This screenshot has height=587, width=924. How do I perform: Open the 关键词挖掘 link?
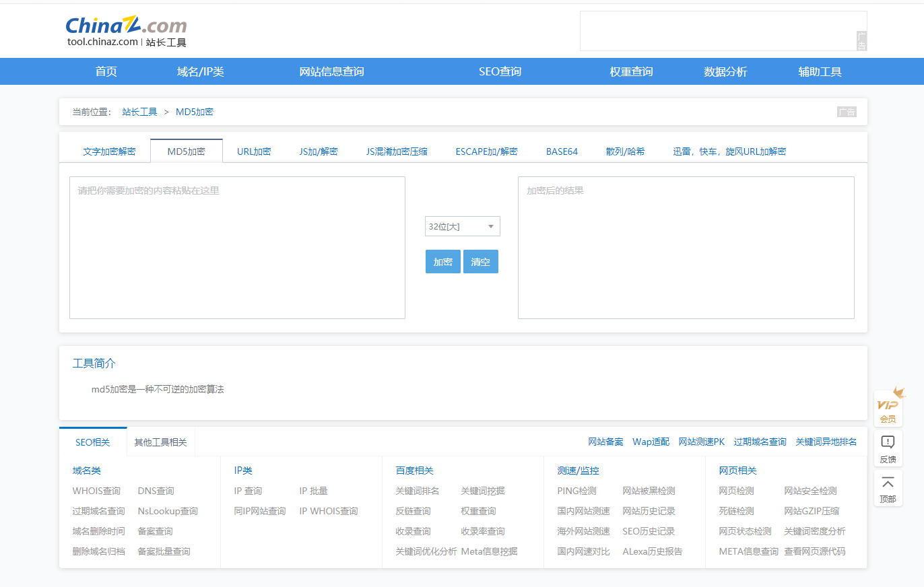(x=482, y=491)
